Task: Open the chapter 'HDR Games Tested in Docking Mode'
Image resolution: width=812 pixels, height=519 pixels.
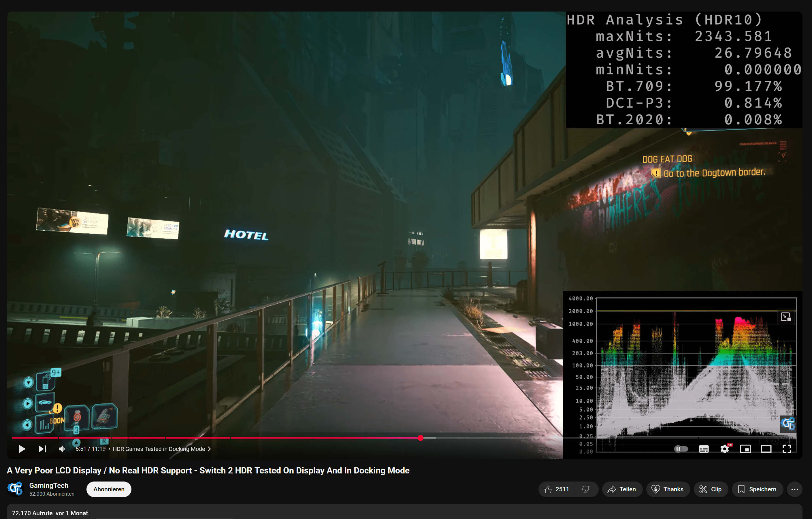Action: [x=161, y=449]
